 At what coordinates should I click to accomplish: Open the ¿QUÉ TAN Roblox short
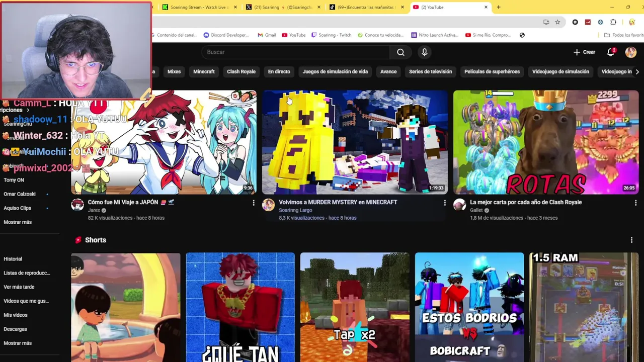click(x=240, y=307)
